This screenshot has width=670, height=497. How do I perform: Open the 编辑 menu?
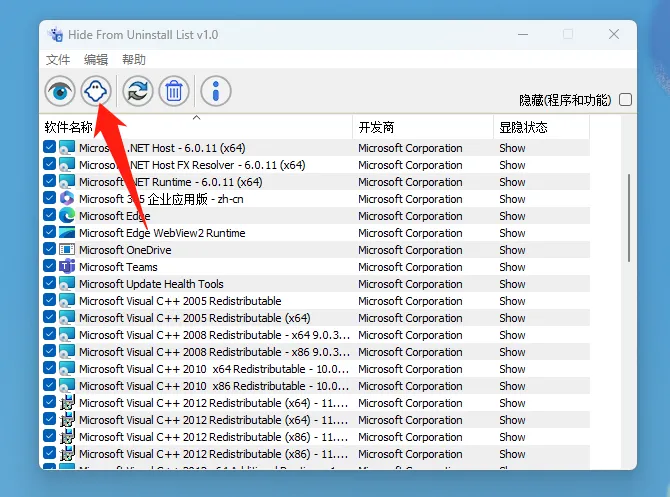pos(96,59)
